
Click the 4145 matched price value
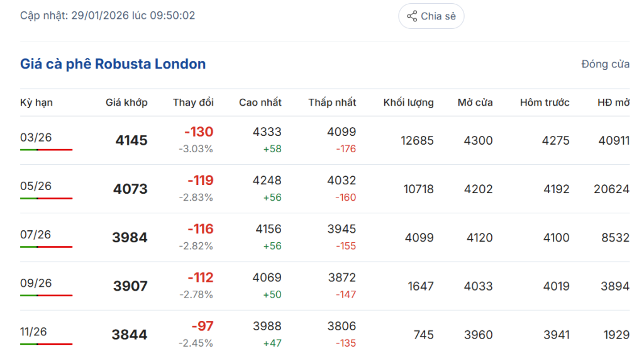coord(131,141)
